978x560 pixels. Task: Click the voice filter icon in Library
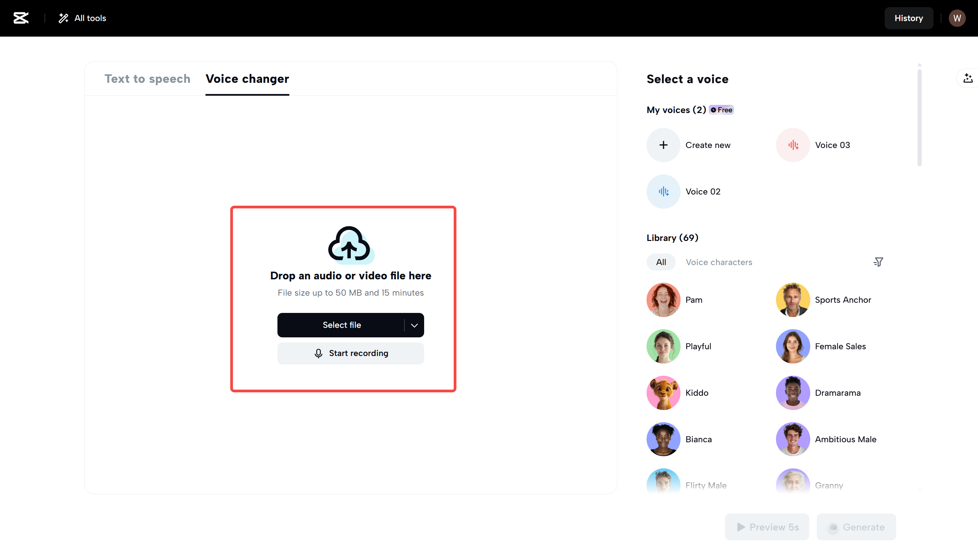tap(878, 262)
